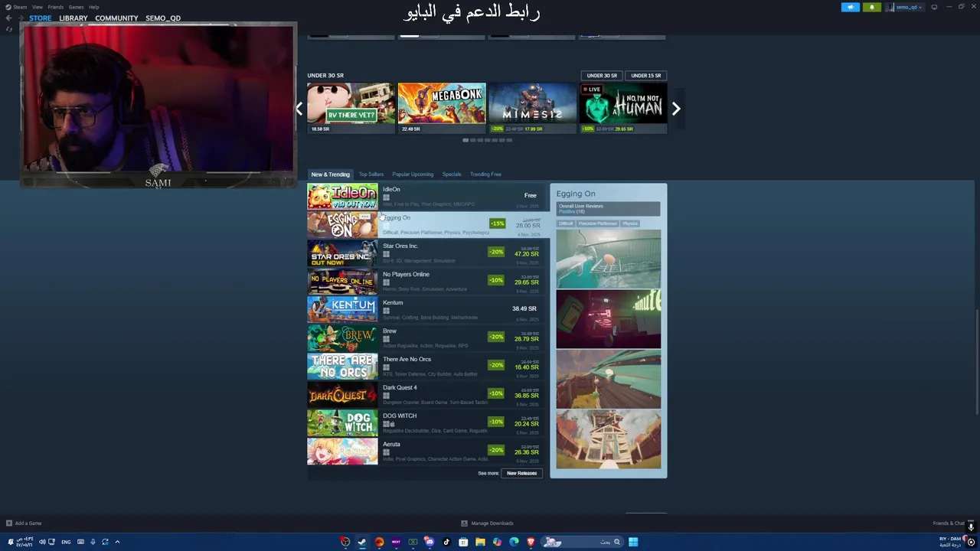Open the Egging On list row
Screen dimensions: 980x551
click(x=428, y=224)
